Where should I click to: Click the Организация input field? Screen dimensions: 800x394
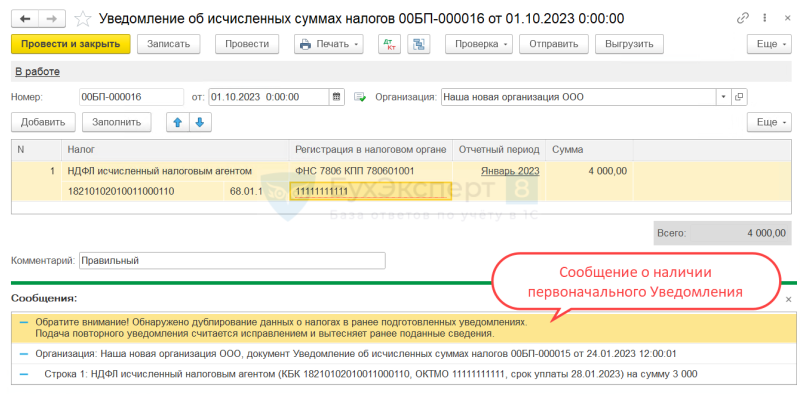coord(579,96)
